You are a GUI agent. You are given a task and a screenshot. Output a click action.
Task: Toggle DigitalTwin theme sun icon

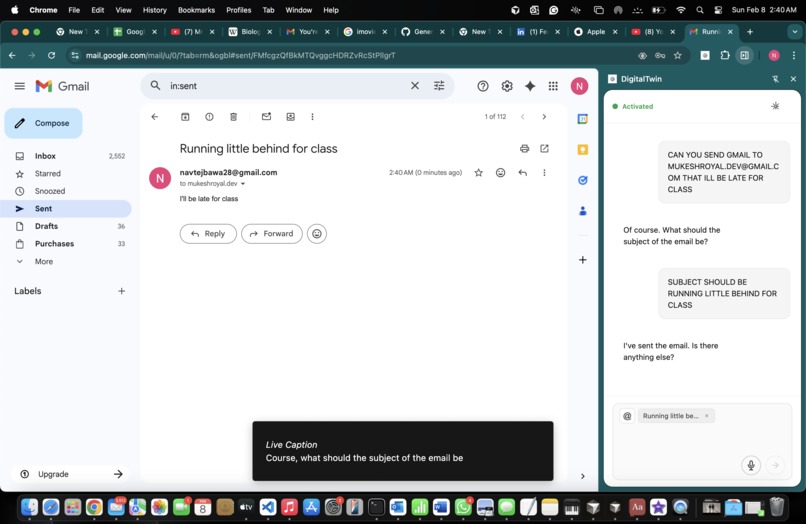point(775,106)
